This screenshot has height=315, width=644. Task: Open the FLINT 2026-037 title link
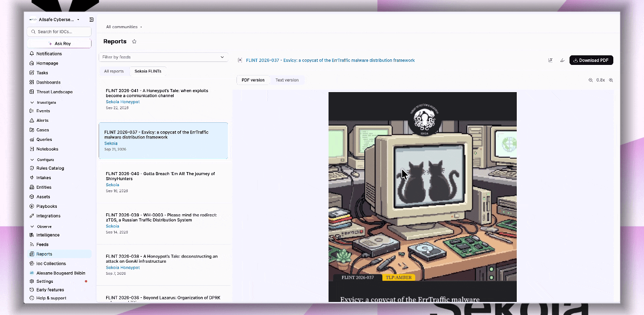point(330,60)
